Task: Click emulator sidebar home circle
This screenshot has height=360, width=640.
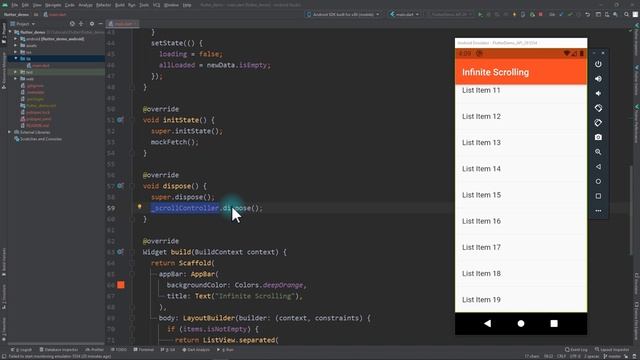Action: (598, 181)
